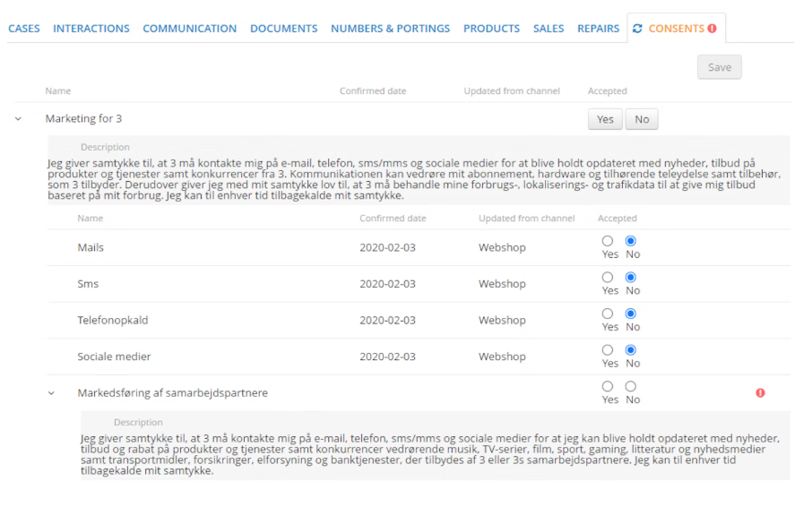Click red warning icon beside Markedsføring af samarbejdspartnere
The width and height of the screenshot is (812, 507).
760,392
